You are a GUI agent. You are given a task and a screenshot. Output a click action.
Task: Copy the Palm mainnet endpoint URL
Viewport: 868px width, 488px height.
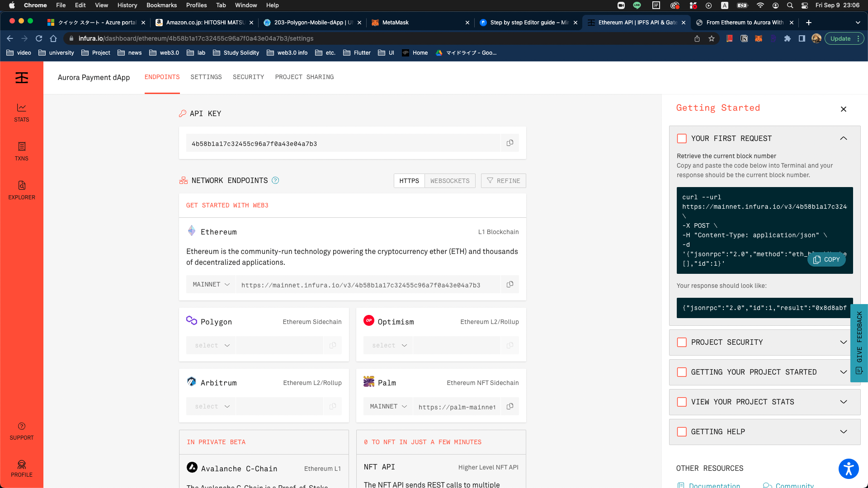coord(510,406)
